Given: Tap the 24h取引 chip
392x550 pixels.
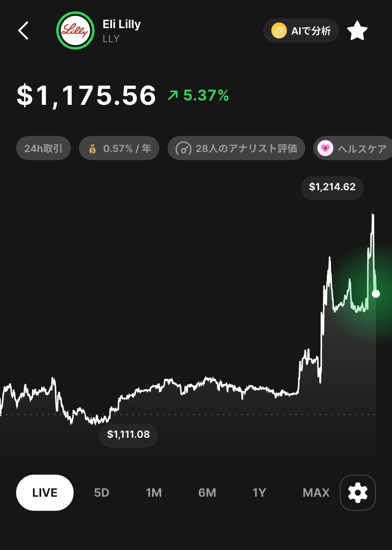Looking at the screenshot, I should click(44, 148).
